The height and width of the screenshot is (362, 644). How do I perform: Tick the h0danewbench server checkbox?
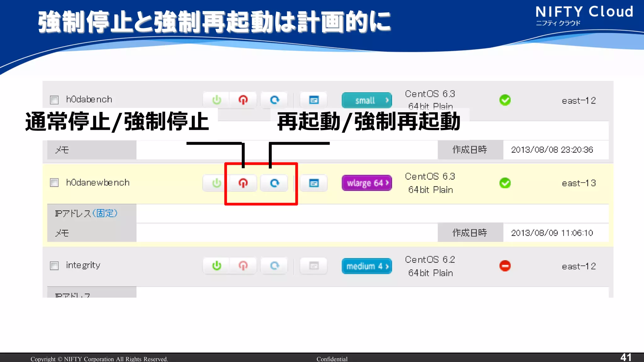(x=54, y=183)
